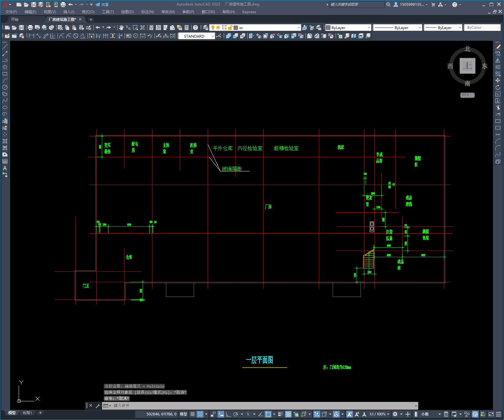Click the Plot (print) icon
The image size is (504, 420).
(x=30, y=28)
